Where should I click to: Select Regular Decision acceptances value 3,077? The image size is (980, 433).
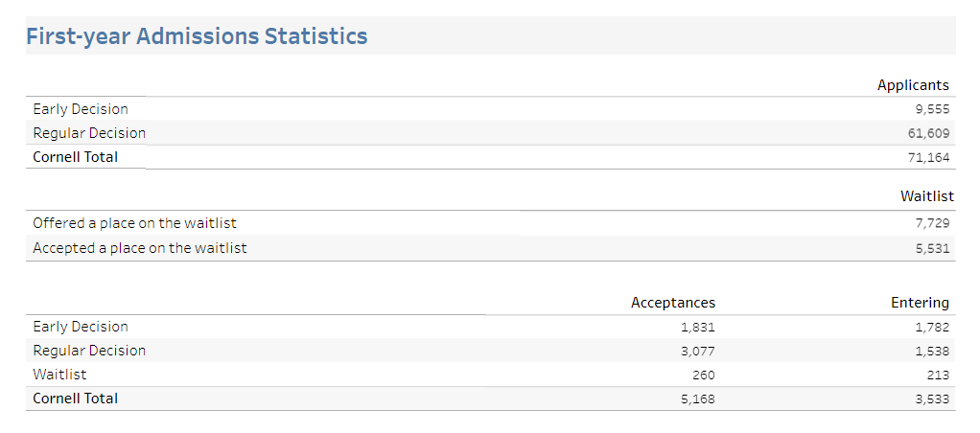(x=697, y=351)
